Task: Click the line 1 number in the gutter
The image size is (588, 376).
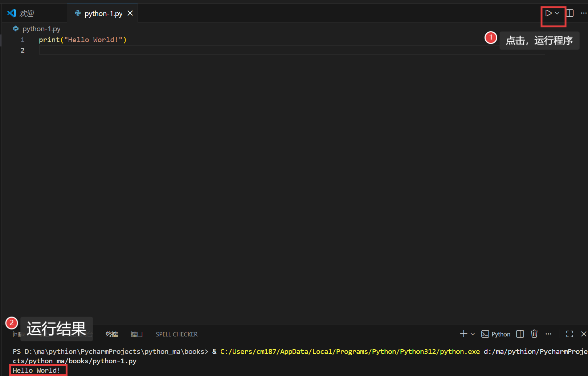Action: coord(23,40)
